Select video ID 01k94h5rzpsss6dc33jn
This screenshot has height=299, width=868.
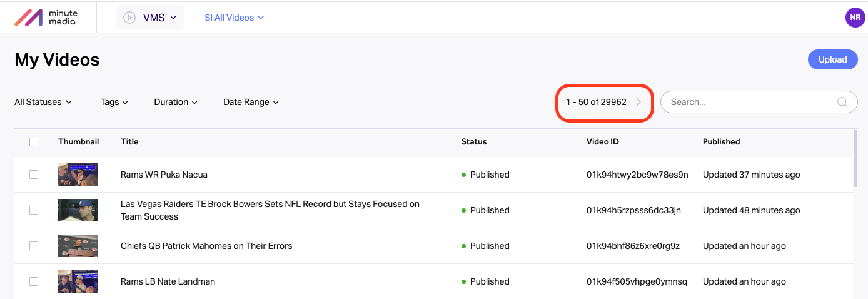pos(633,210)
